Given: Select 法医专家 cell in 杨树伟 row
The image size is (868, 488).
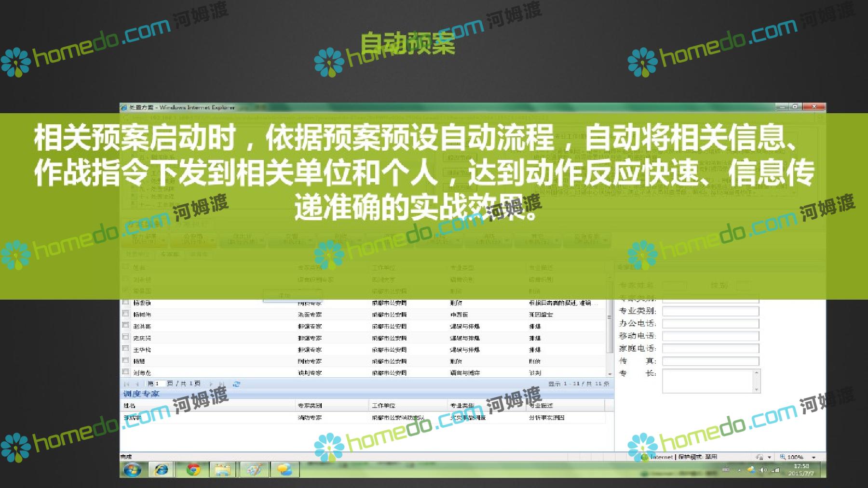Looking at the screenshot, I should (x=310, y=315).
